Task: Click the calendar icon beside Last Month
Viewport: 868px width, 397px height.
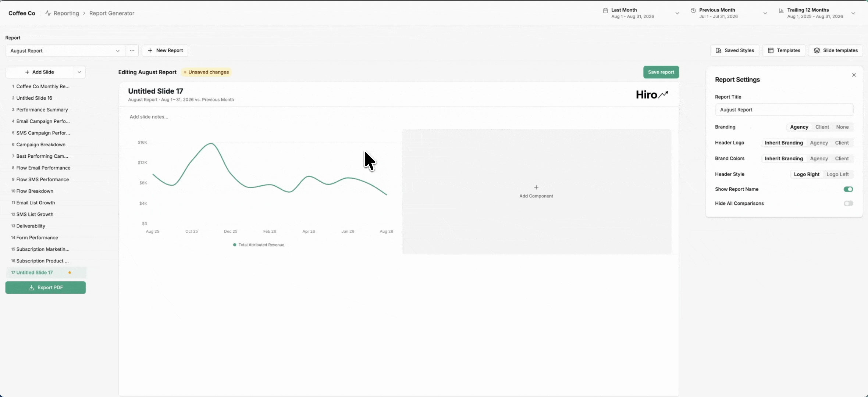Action: tap(605, 11)
